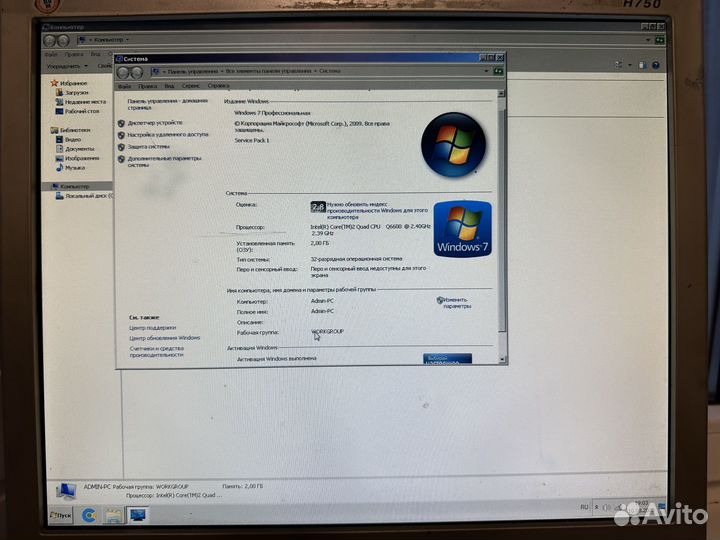Open the Система address bar history dropdown
Viewport: 720px width, 540px height.
pyautogui.click(x=486, y=72)
